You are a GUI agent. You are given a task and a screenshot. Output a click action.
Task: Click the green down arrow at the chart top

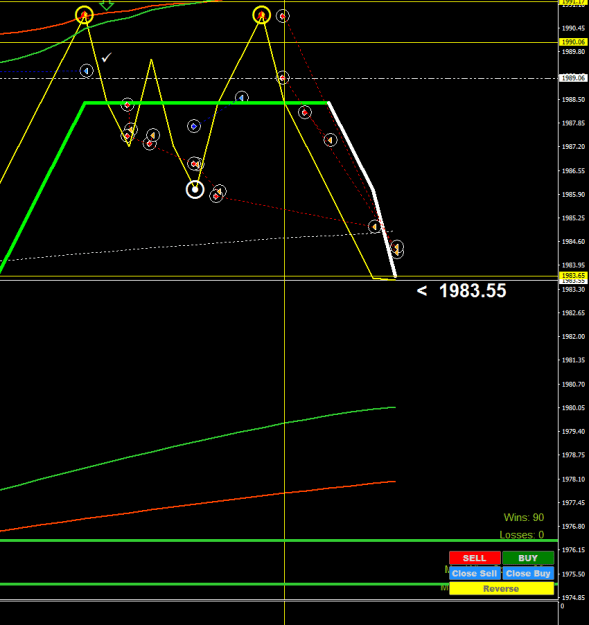coord(106,5)
